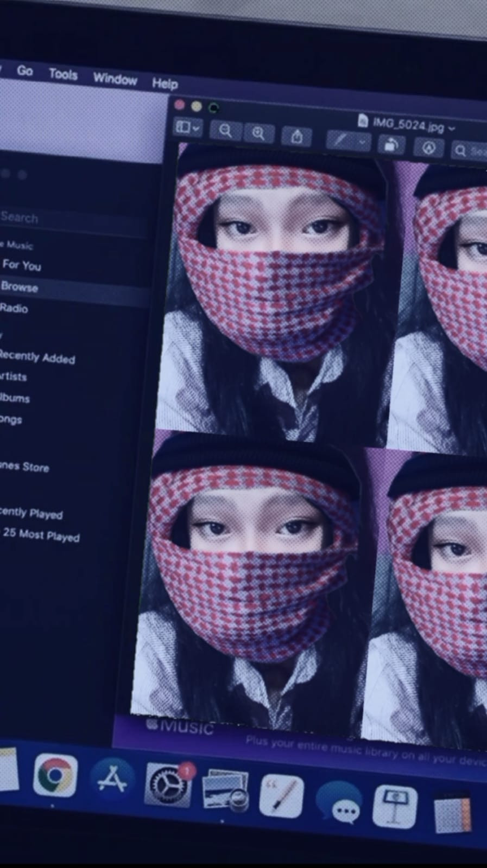Open the IMG_5024.jpg title dropdown
Screen dimensions: 487x868
click(x=452, y=129)
